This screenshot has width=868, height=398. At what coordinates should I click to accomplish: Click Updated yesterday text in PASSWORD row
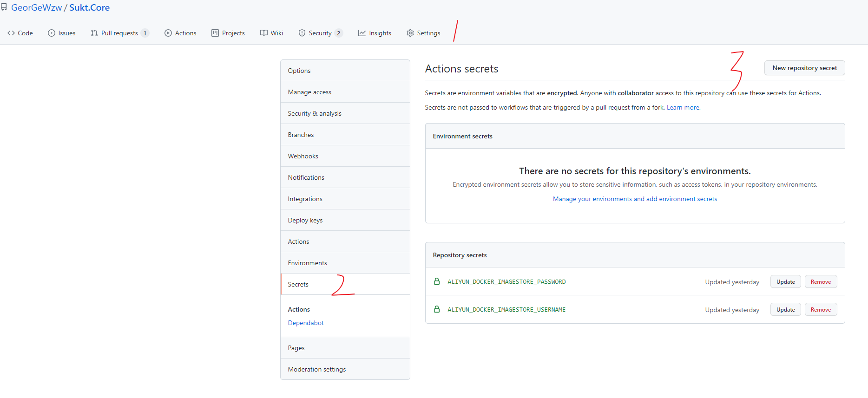732,282
